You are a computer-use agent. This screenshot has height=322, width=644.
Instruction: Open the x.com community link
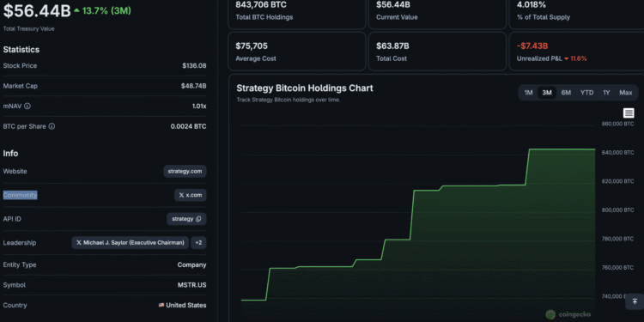click(x=190, y=195)
